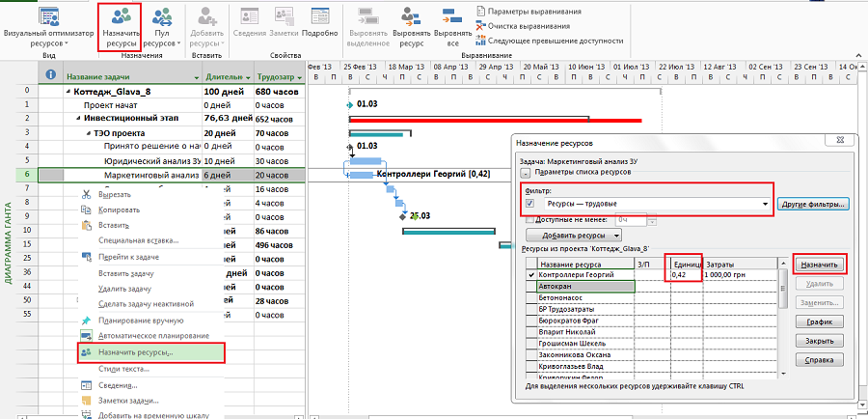This screenshot has width=868, height=419.
Task: Click Следующее превышение доступности
Action: (x=550, y=41)
